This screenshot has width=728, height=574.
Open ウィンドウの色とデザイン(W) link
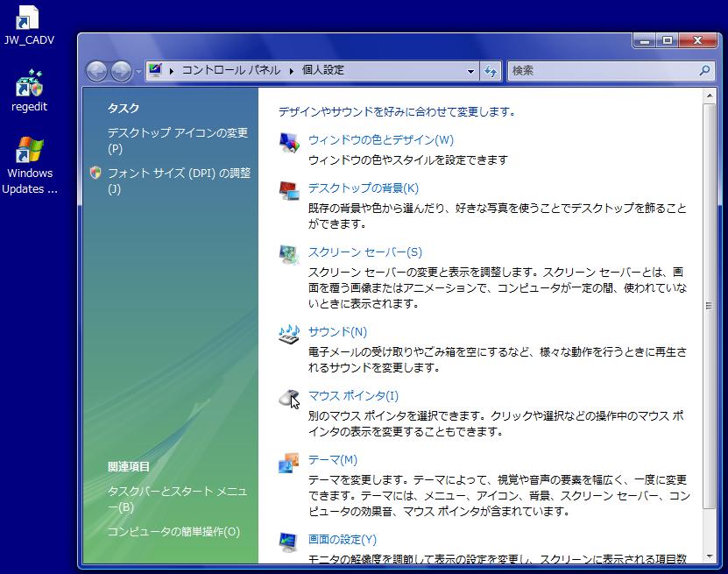(x=380, y=140)
